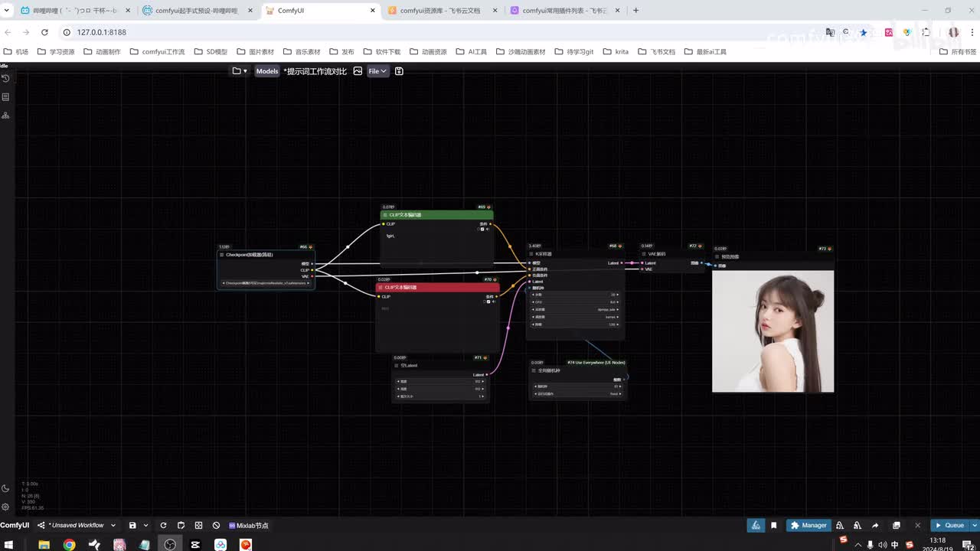
Task: Open Chrome from the Windows taskbar
Action: pyautogui.click(x=69, y=545)
